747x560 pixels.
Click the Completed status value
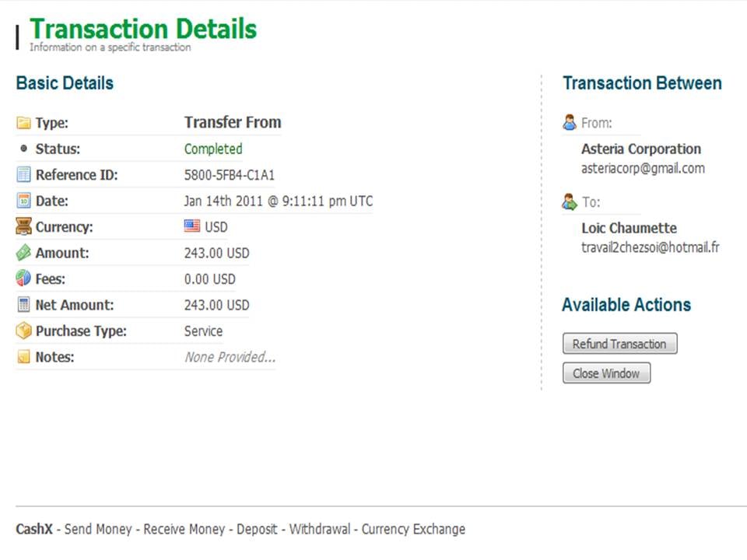(x=213, y=149)
